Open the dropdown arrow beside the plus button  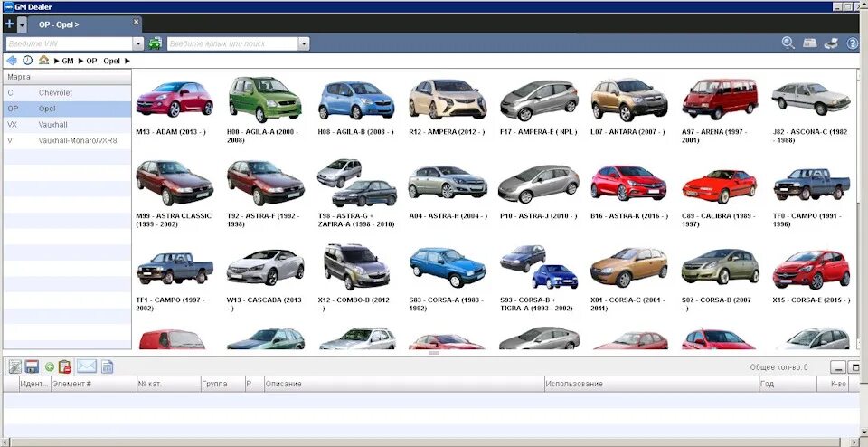(x=22, y=25)
